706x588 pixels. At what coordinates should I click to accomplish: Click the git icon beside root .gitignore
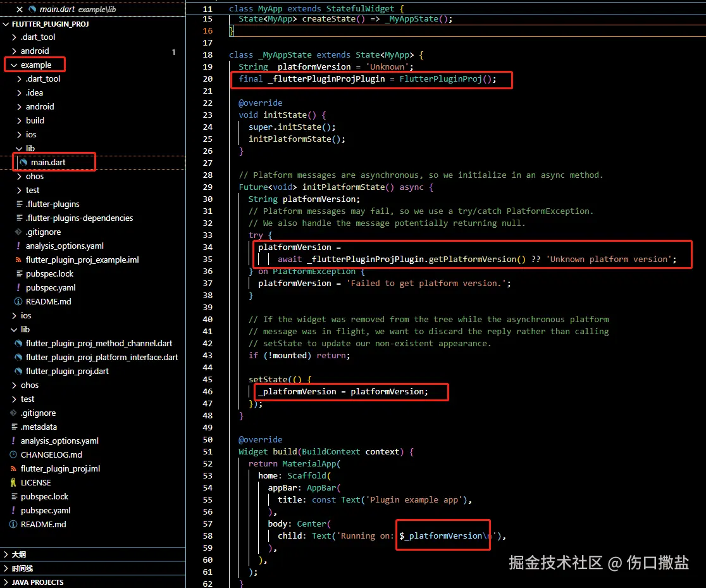coord(13,413)
